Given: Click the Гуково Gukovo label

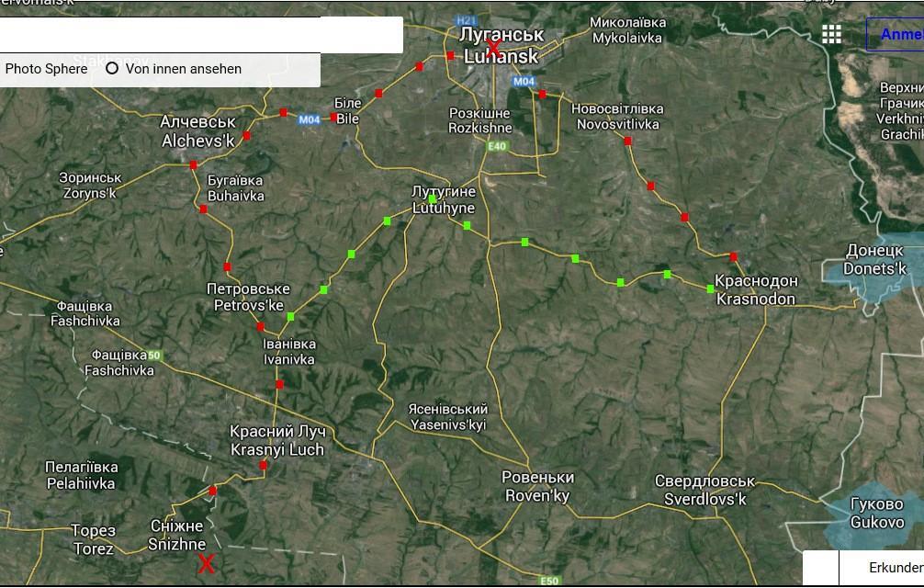Looking at the screenshot, I should [877, 514].
